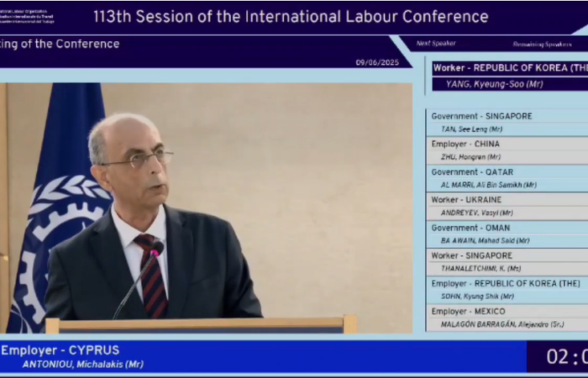
Task: Click the name BA AWAIN, Mahad Said
Action: click(486, 241)
